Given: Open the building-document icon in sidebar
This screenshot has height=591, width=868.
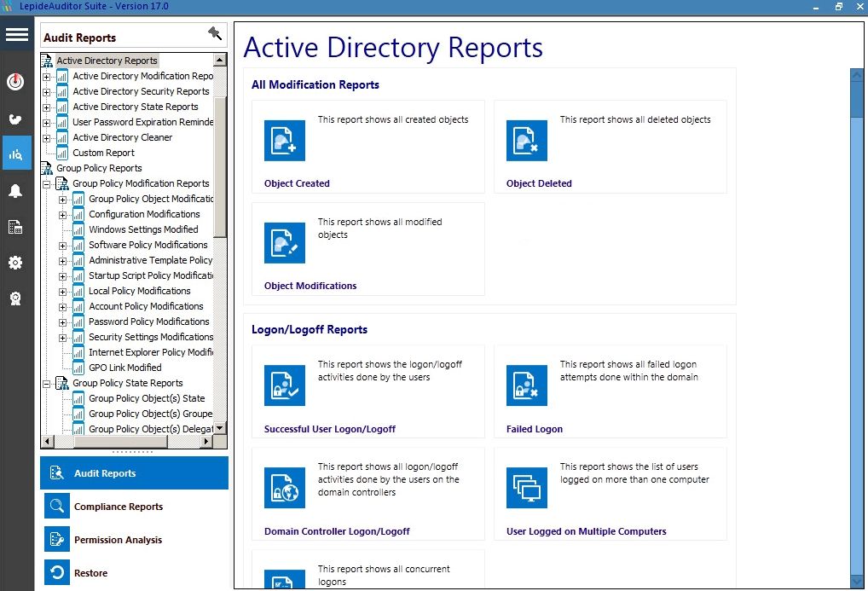Looking at the screenshot, I should [x=15, y=227].
